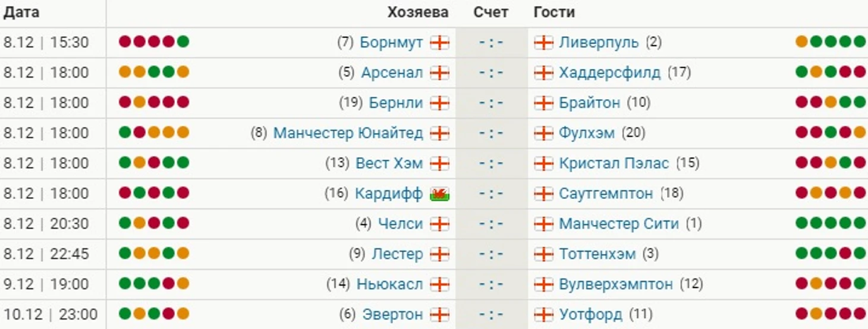Click the Гости column header
Viewport: 868px width, 329px height.
554,12
